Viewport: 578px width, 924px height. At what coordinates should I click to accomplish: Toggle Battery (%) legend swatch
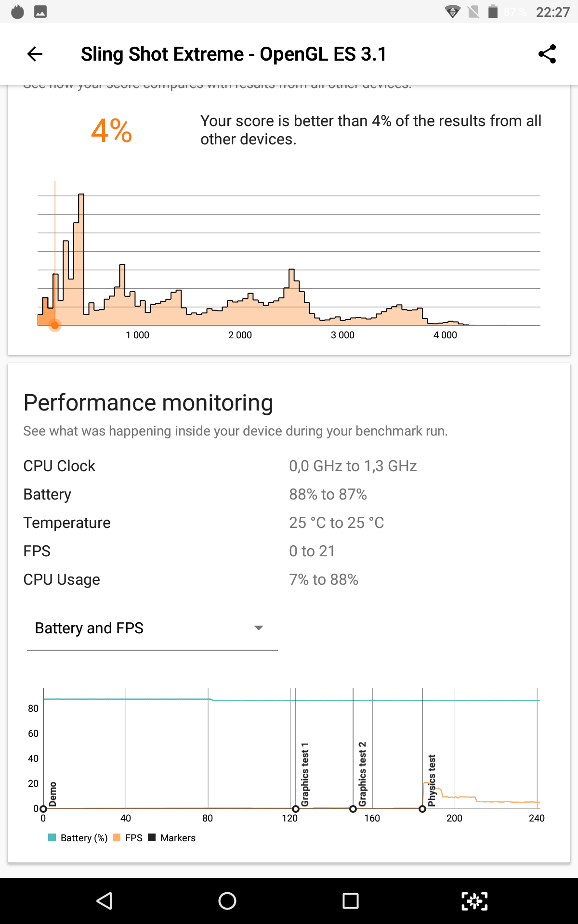click(53, 837)
